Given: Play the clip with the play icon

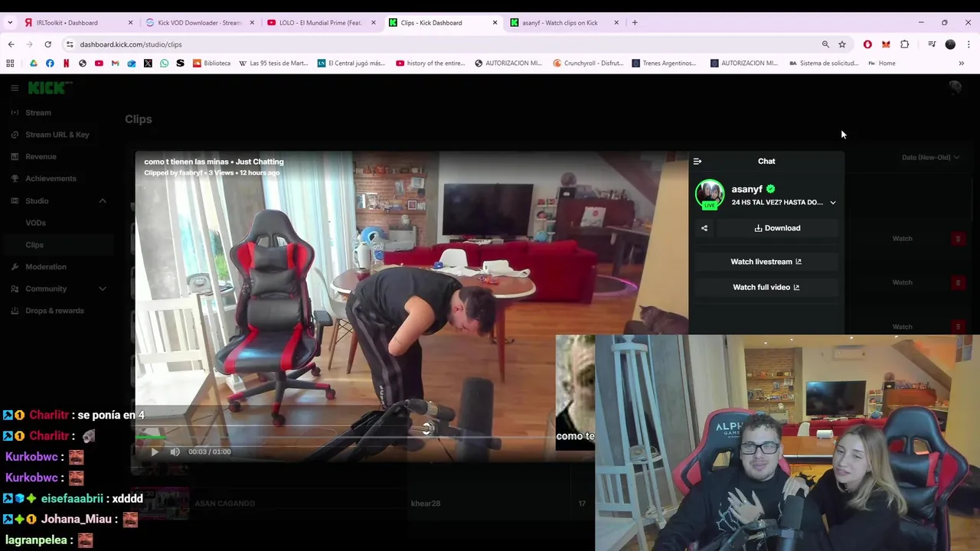Looking at the screenshot, I should coord(155,452).
